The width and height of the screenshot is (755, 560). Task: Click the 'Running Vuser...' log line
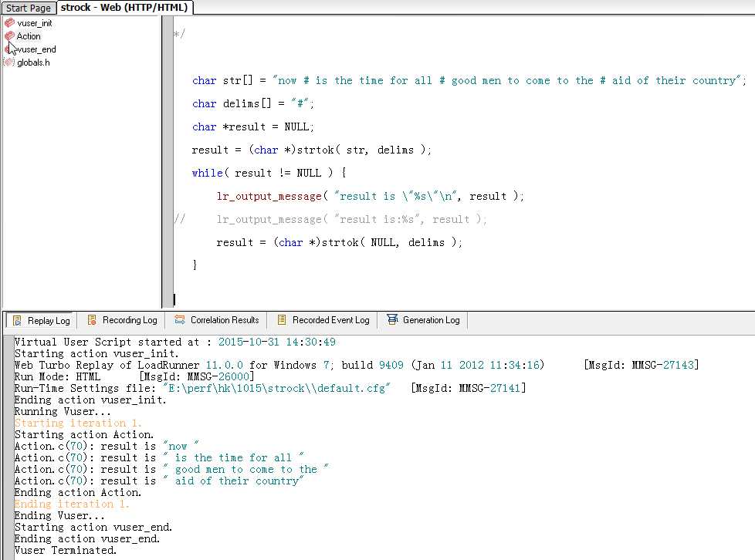click(63, 411)
